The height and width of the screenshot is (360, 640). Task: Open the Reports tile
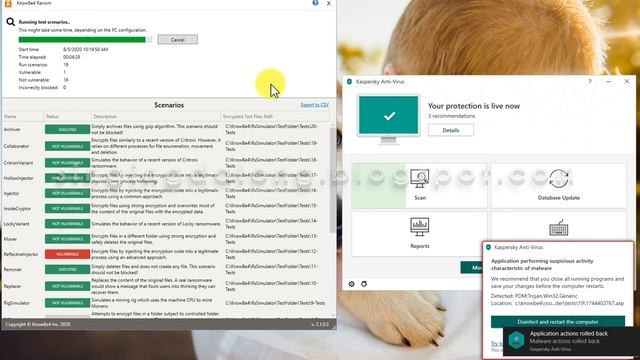[x=420, y=234]
